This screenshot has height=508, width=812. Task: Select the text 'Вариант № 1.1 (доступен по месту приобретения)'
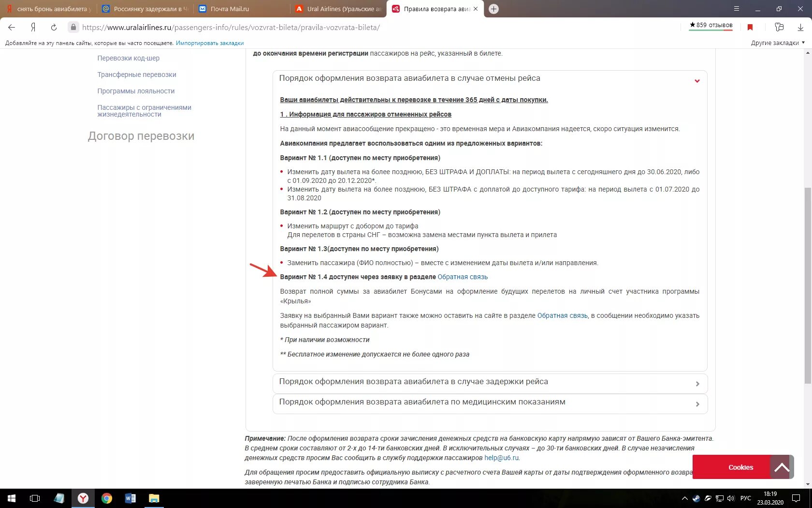[x=360, y=158]
